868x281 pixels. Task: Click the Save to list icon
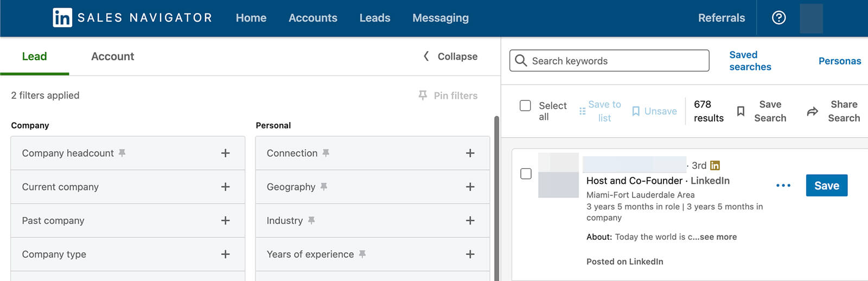point(582,111)
